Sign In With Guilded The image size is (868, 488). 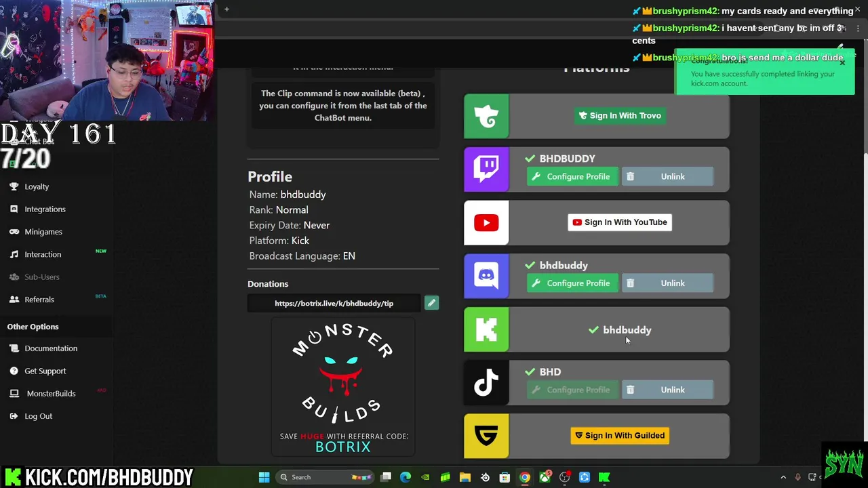pyautogui.click(x=620, y=436)
